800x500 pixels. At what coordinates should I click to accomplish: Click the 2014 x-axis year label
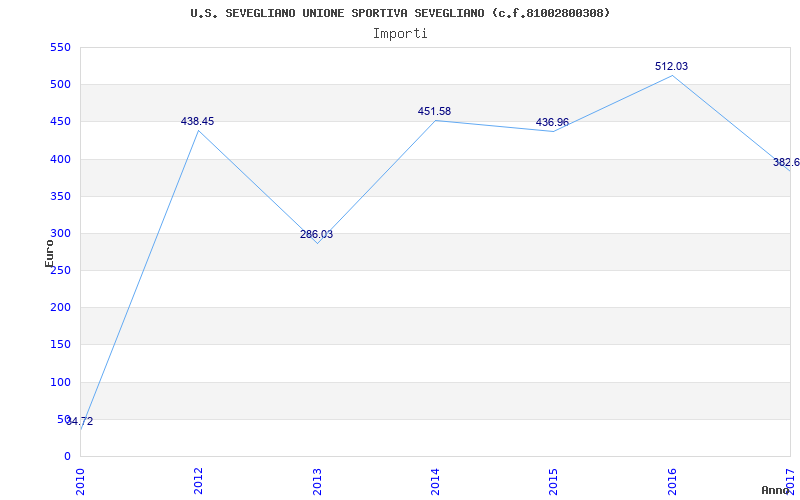point(435,482)
